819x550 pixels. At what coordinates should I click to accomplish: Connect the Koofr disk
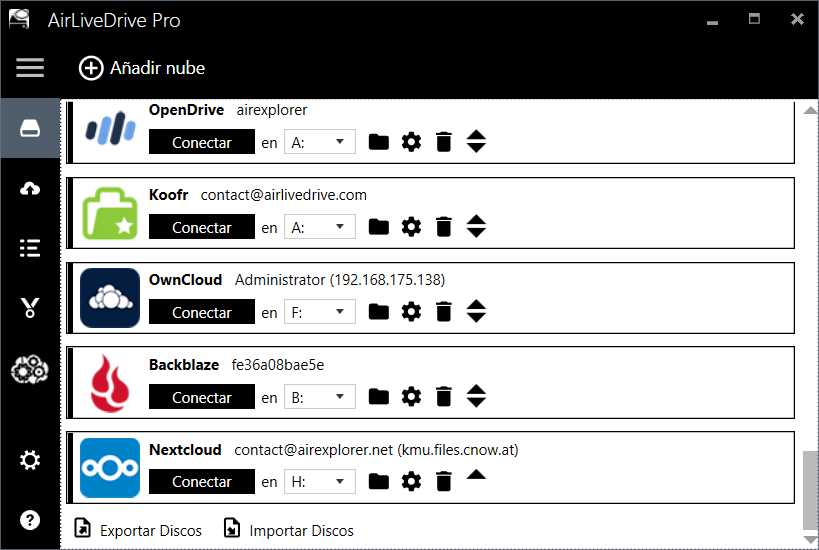pos(202,227)
